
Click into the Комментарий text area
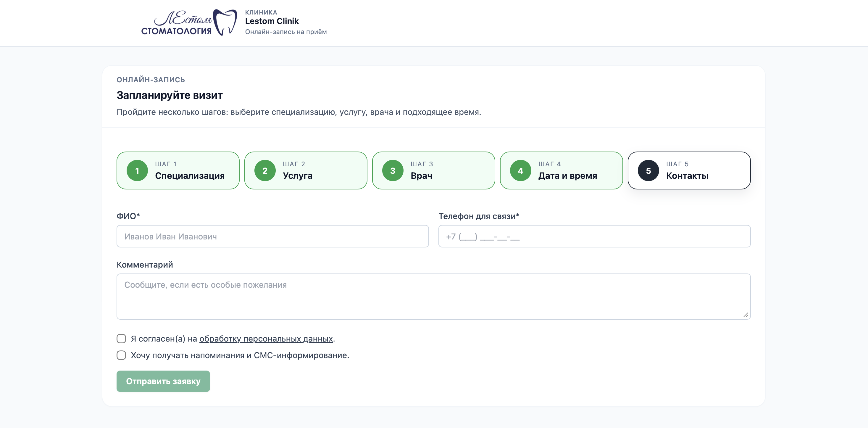click(433, 296)
